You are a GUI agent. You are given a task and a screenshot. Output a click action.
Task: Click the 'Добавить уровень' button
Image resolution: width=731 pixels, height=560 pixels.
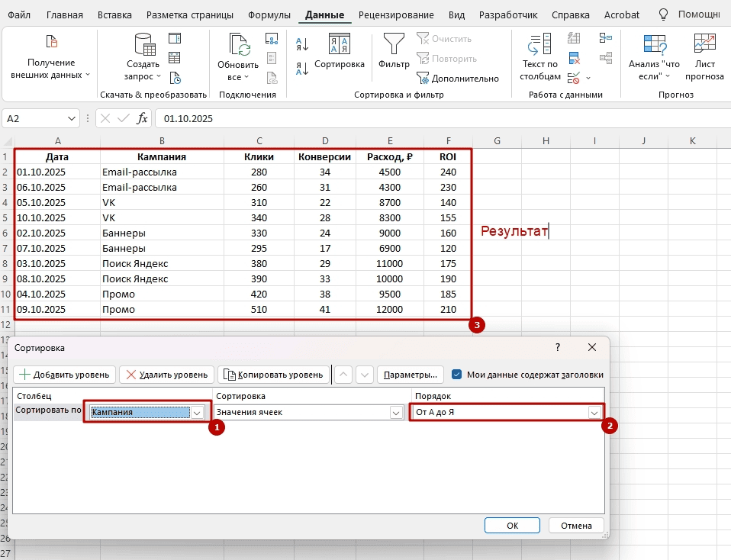tap(65, 375)
